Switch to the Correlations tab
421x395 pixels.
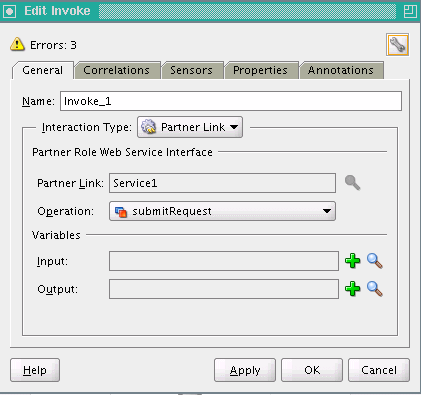[x=117, y=70]
